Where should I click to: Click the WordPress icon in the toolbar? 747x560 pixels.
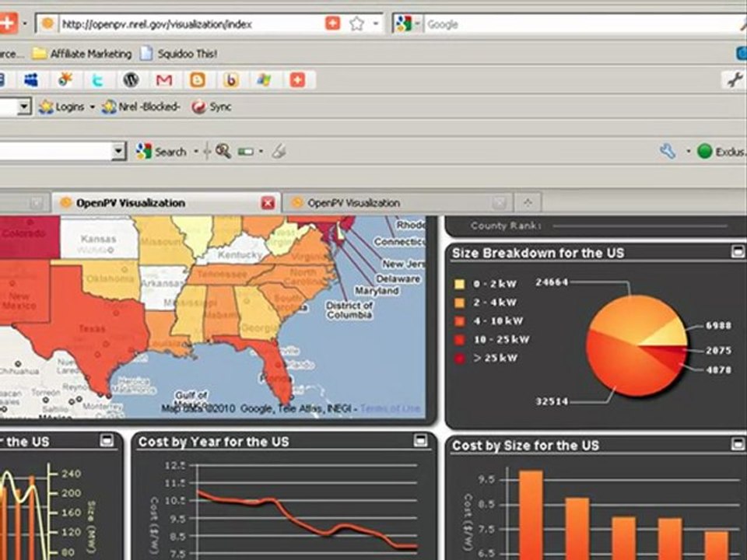[x=131, y=79]
